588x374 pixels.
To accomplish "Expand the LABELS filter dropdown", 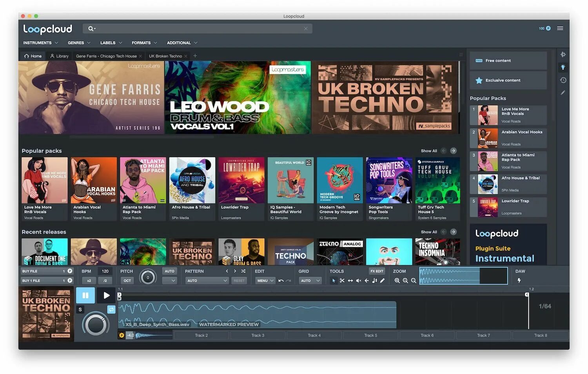I will click(111, 43).
